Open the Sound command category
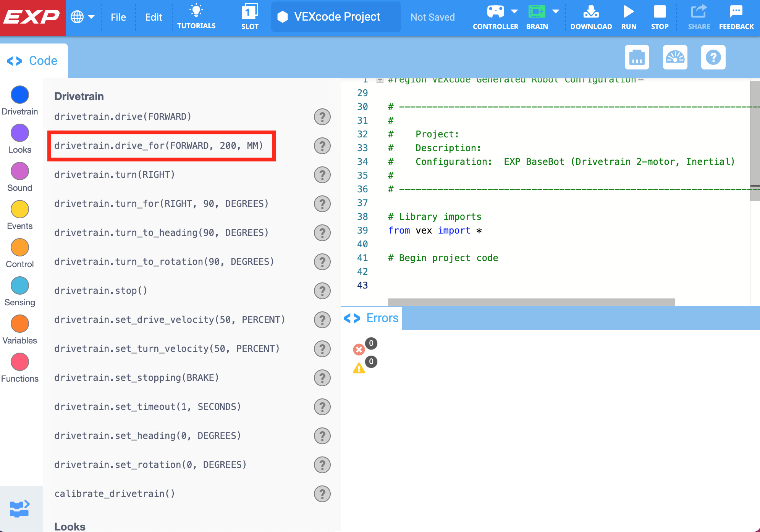760x532 pixels. pos(19,171)
